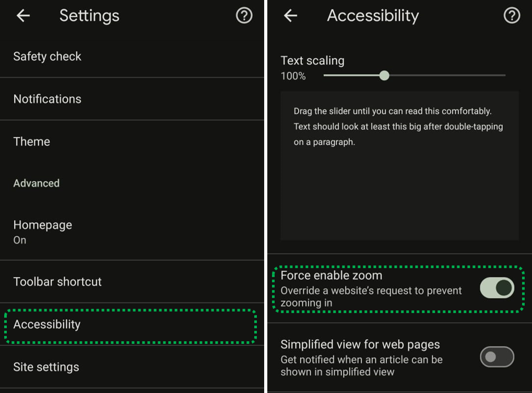Go back from the Settings screen
Screen dimensions: 532x393
click(23, 16)
